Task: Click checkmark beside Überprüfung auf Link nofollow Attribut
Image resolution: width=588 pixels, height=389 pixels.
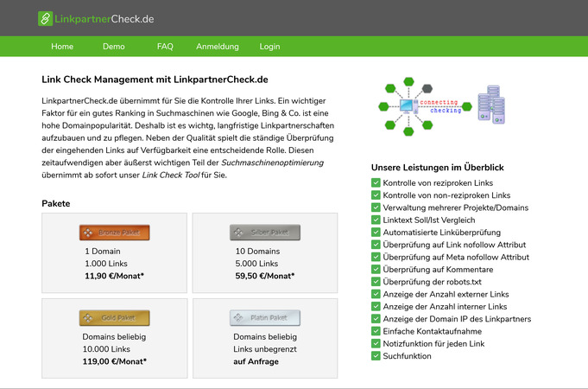Action: (376, 245)
